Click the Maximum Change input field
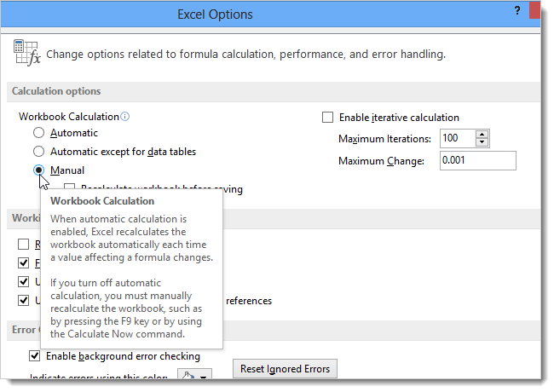This screenshot has width=554, height=392. [x=476, y=161]
